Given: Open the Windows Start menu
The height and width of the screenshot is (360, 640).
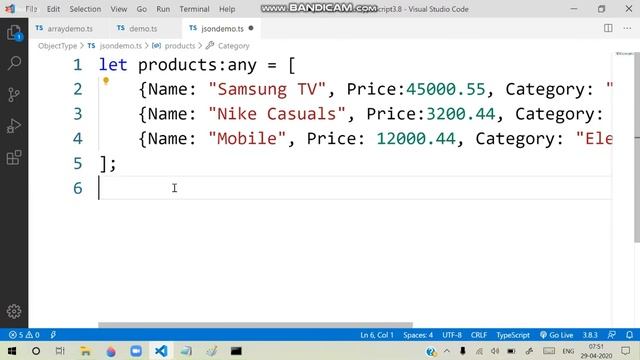Looking at the screenshot, I should pyautogui.click(x=12, y=351).
